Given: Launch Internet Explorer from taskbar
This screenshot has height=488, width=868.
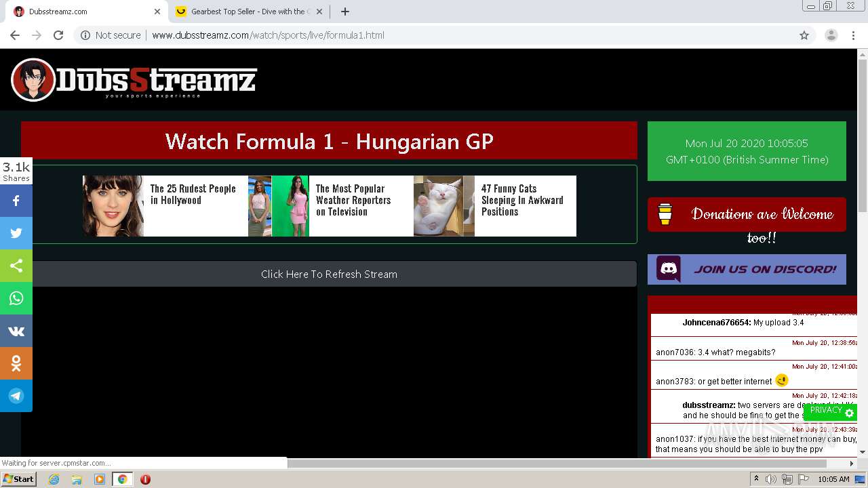Looking at the screenshot, I should click(54, 479).
